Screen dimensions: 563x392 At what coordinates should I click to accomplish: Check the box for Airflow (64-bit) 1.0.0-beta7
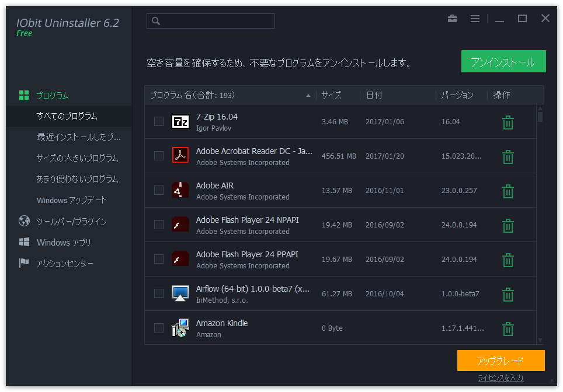[x=158, y=294]
